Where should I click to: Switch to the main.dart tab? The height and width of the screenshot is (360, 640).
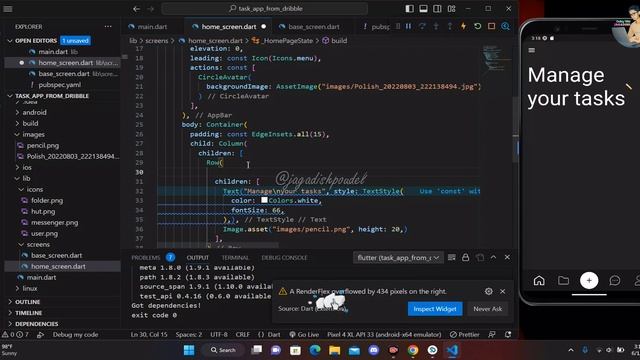pyautogui.click(x=152, y=27)
